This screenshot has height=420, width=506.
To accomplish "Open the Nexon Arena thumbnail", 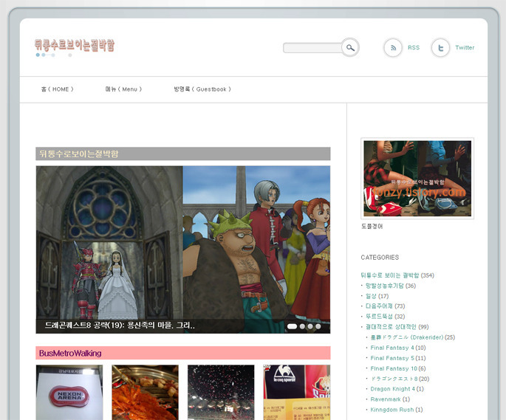I will pos(69,392).
